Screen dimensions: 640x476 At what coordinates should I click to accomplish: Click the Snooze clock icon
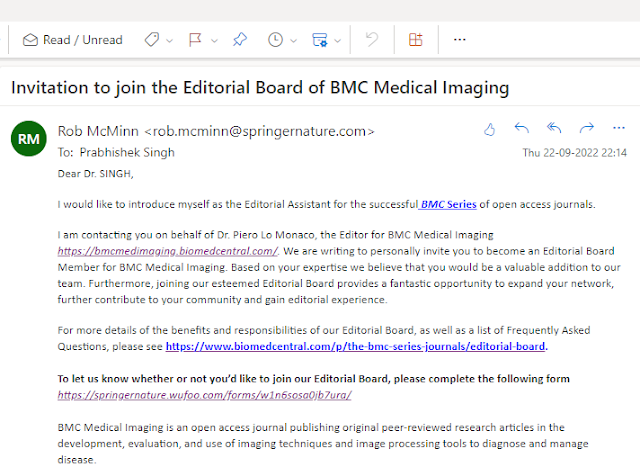click(x=276, y=40)
